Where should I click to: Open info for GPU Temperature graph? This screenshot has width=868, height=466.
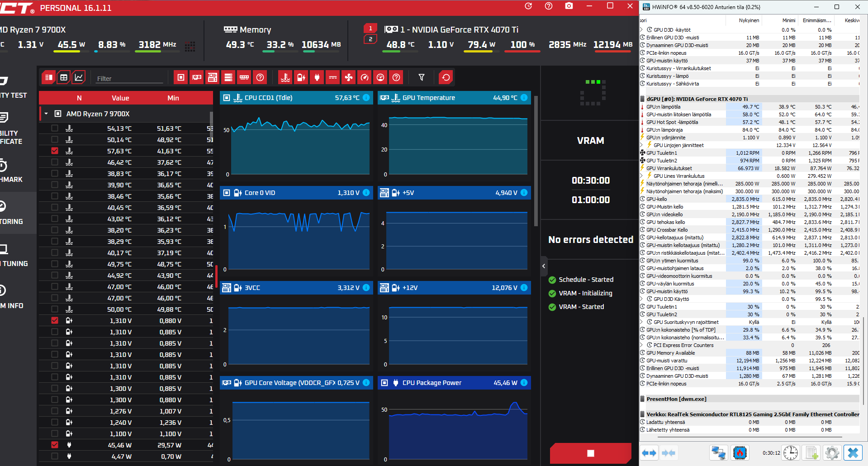[524, 98]
